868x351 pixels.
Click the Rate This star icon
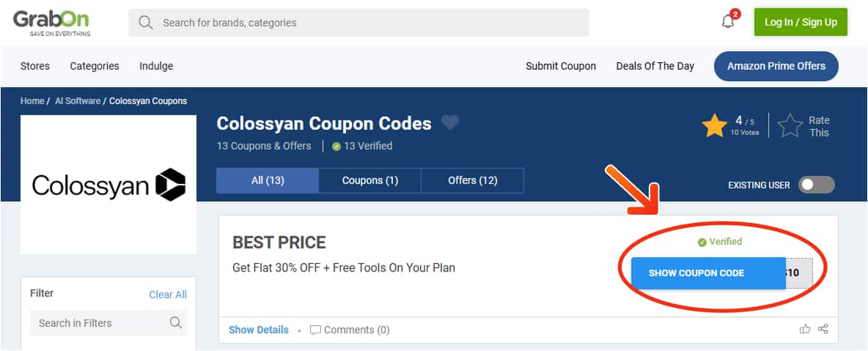790,126
